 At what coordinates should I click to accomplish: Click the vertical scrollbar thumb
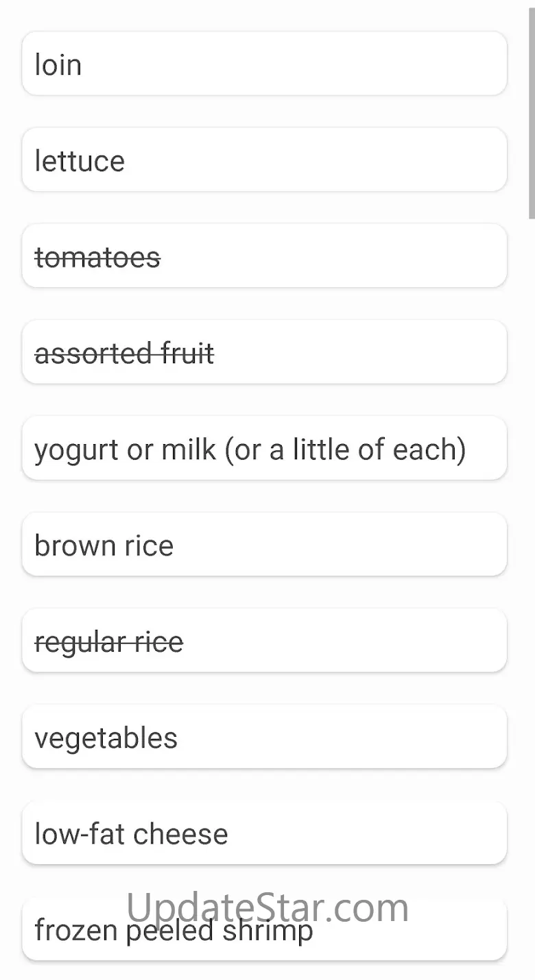point(532,110)
